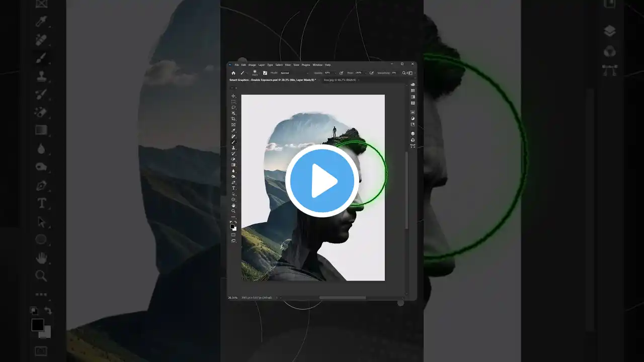
Task: Open the Paths panel icon
Action: coord(413,146)
